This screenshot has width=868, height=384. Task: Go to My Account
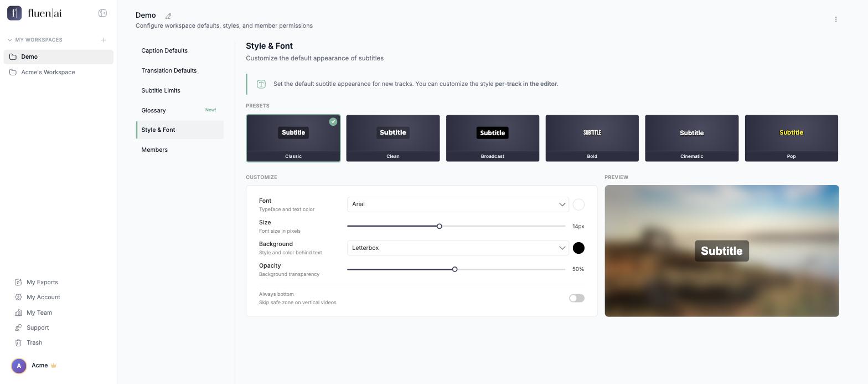[x=43, y=297]
